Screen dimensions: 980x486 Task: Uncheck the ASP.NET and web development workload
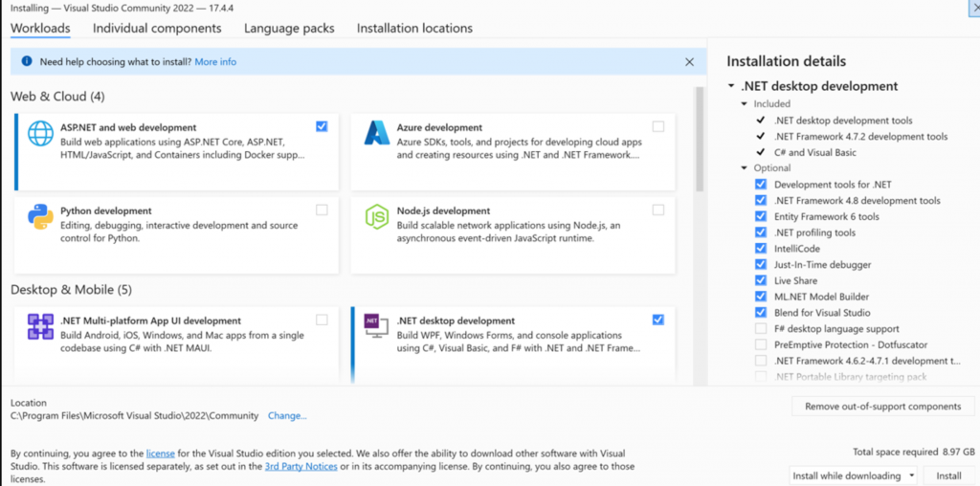(322, 126)
